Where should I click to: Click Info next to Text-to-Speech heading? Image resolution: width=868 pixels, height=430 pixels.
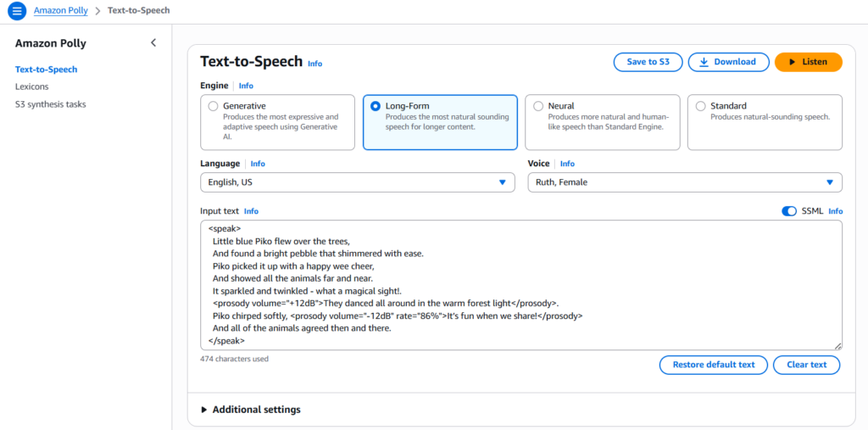tap(314, 64)
